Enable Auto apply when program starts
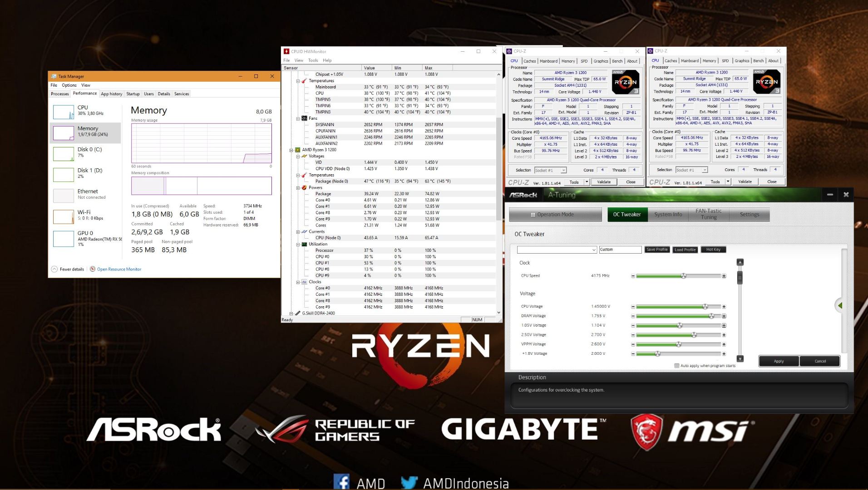The image size is (868, 490). [x=677, y=366]
